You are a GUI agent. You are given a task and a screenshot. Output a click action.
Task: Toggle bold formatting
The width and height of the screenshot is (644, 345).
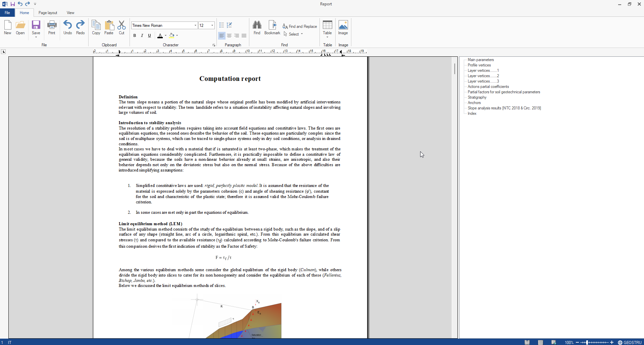coord(135,36)
